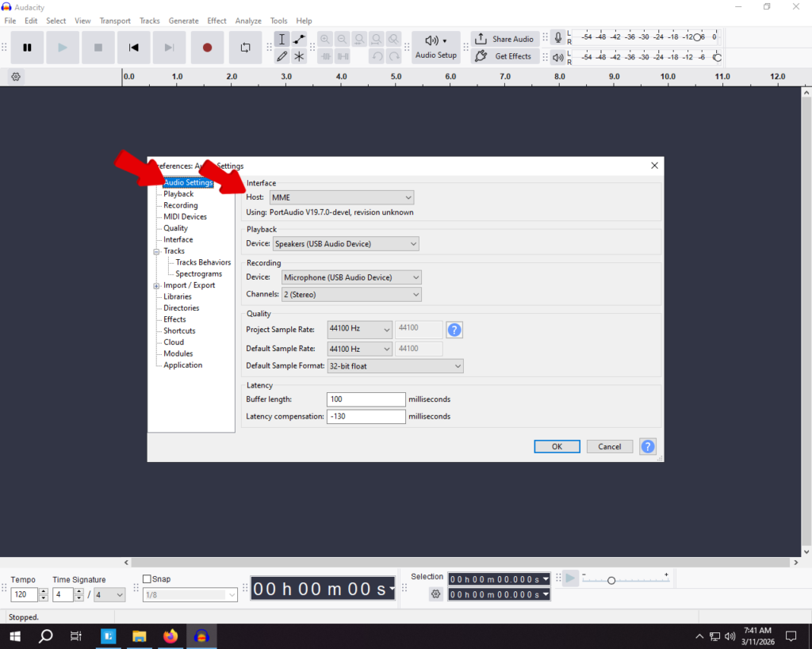The height and width of the screenshot is (649, 812).
Task: Open the Default Sample Format dropdown
Action: click(394, 366)
